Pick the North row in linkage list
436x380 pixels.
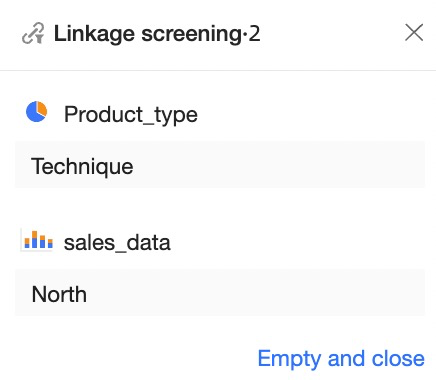[x=220, y=293]
